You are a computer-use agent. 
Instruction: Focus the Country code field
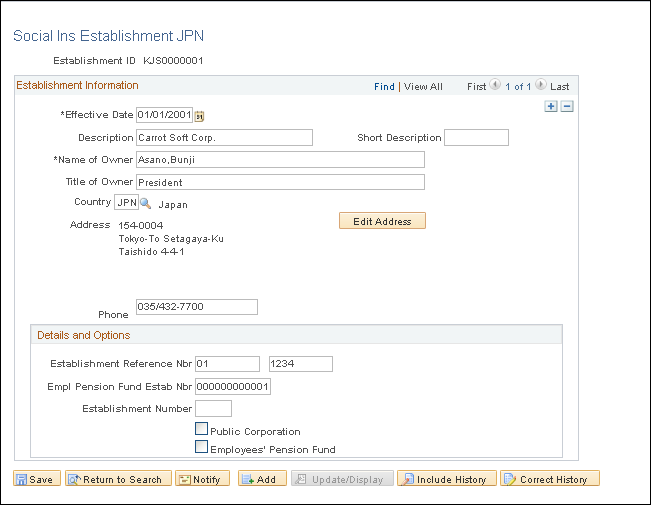(x=126, y=202)
